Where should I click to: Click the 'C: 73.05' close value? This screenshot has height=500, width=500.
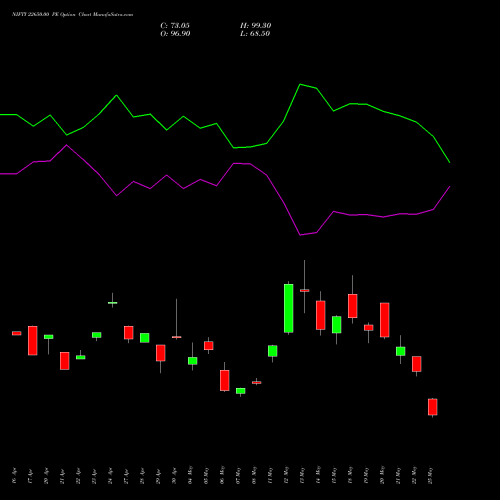(x=175, y=26)
